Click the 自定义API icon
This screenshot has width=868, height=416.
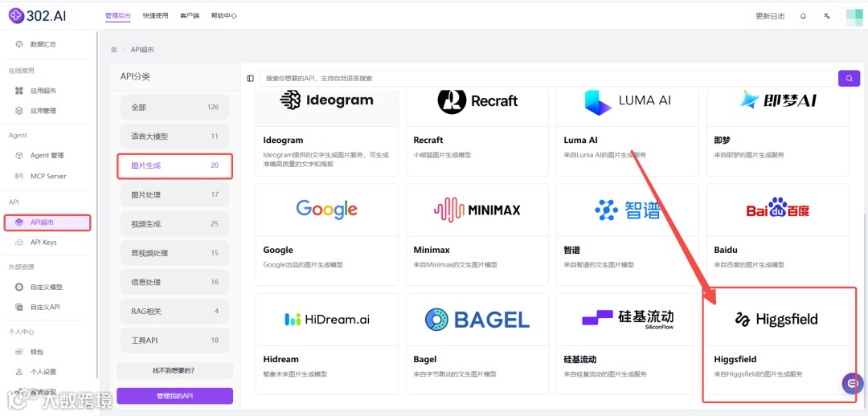click(19, 307)
